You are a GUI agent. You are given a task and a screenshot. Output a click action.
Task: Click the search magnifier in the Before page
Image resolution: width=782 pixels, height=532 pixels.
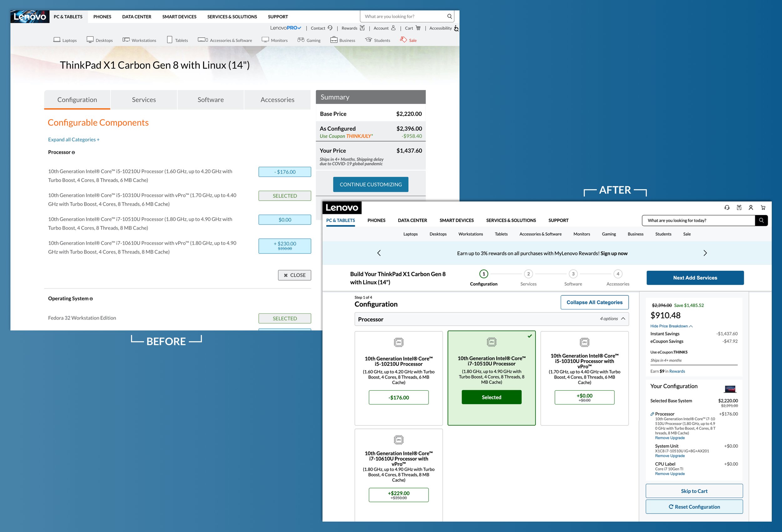pyautogui.click(x=449, y=17)
